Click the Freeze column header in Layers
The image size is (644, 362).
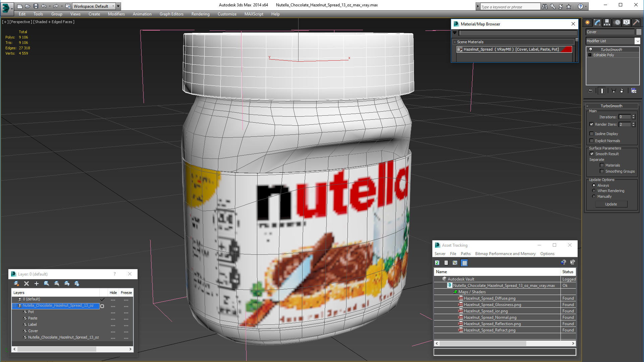coord(126,293)
